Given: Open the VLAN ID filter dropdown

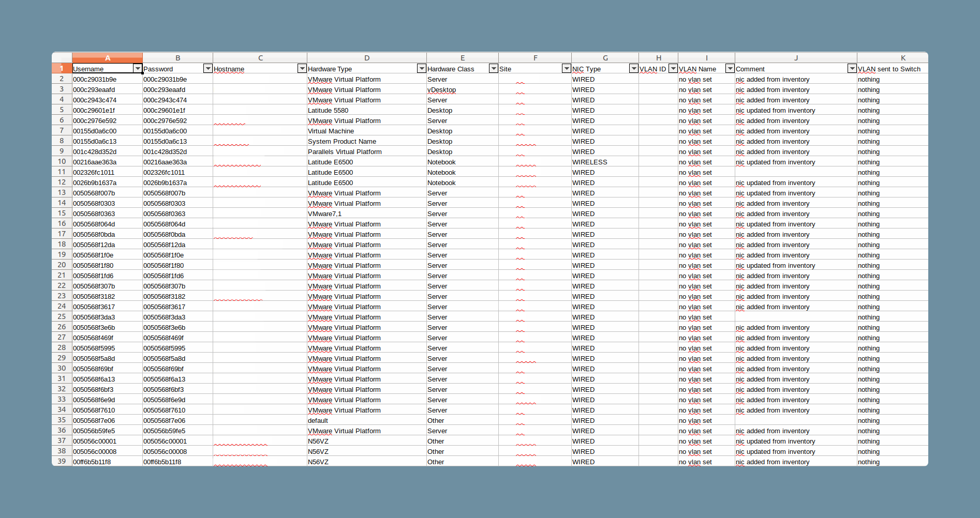Looking at the screenshot, I should coord(673,69).
